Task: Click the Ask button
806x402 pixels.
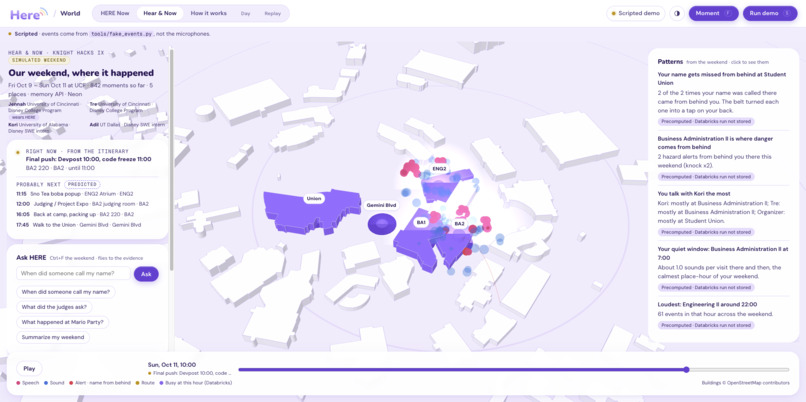Action: click(x=146, y=274)
